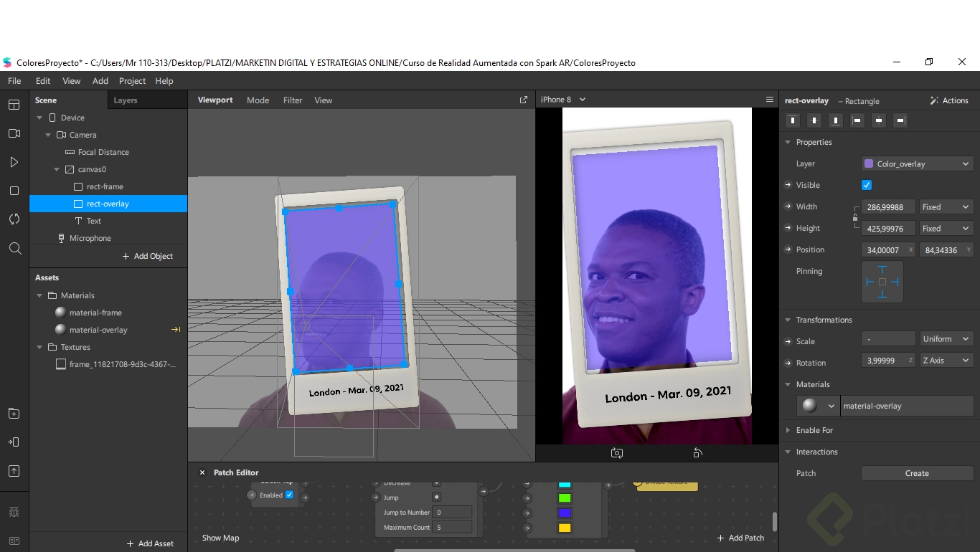Click the green color swatch in patch
Screen dimensions: 980x552
pyautogui.click(x=565, y=498)
